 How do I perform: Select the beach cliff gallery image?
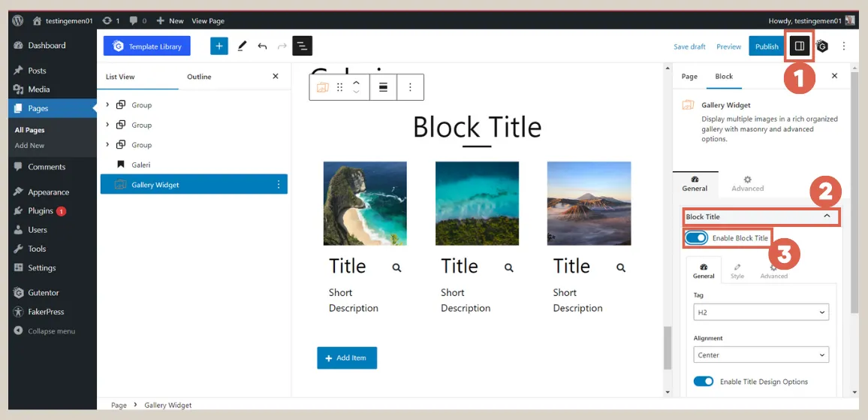tap(366, 204)
